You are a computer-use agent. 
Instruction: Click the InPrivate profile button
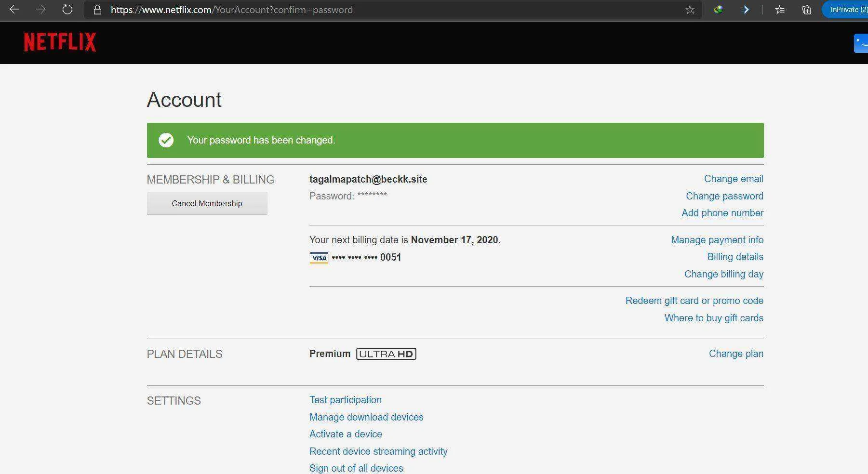coord(845,9)
